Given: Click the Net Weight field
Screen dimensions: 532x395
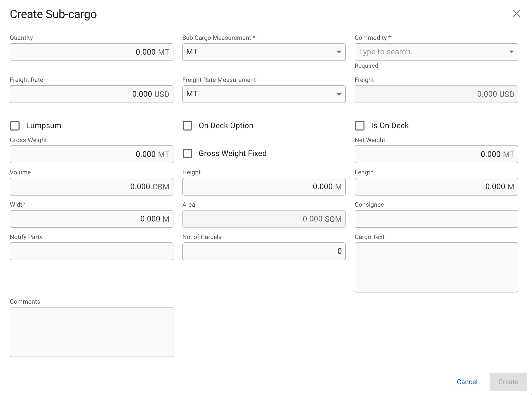Looking at the screenshot, I should [436, 154].
